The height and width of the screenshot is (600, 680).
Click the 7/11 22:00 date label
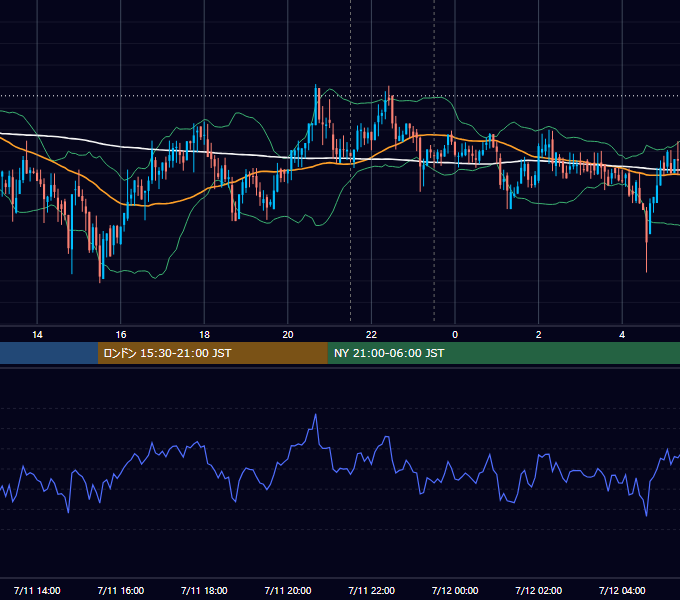click(x=371, y=590)
